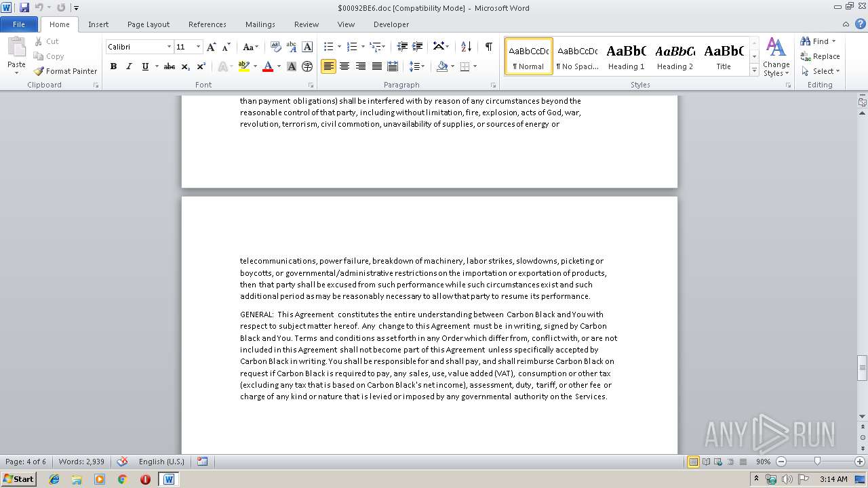Click the Words: 2,939 status indicator

(x=81, y=462)
